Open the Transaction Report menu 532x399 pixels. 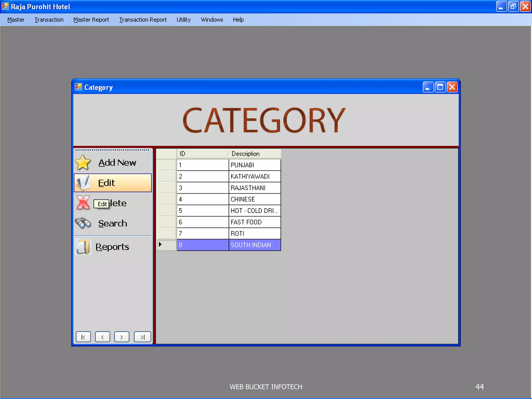click(x=143, y=20)
